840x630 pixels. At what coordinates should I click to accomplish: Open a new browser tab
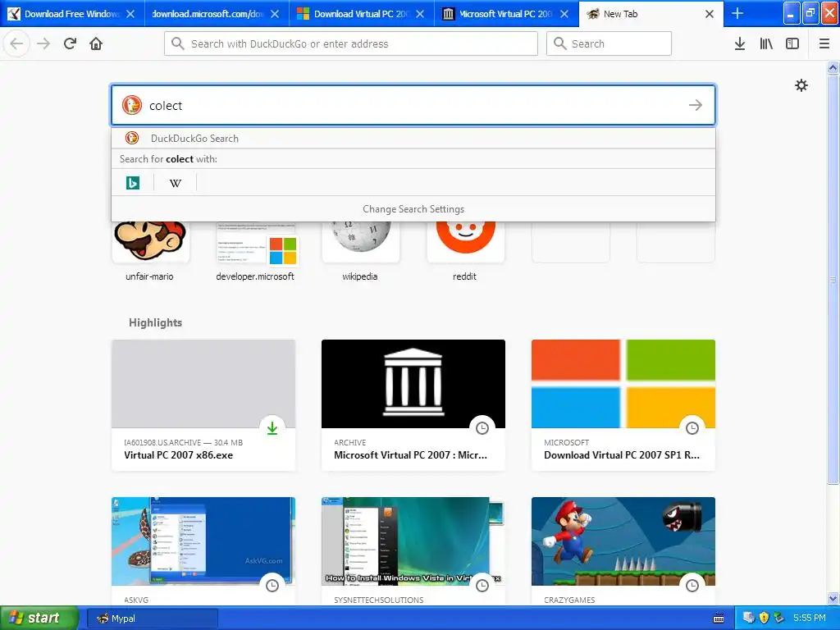[x=737, y=13]
